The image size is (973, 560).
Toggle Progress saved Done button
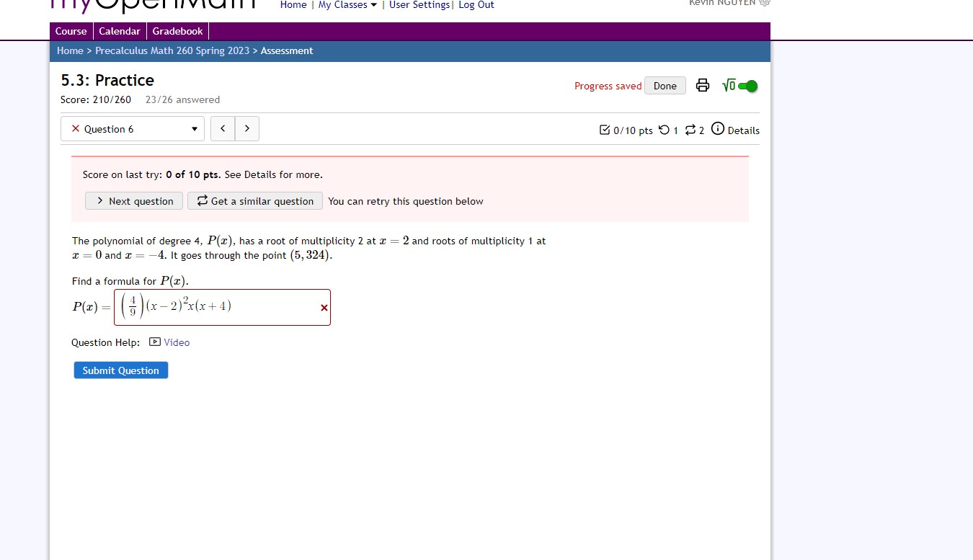pyautogui.click(x=665, y=85)
